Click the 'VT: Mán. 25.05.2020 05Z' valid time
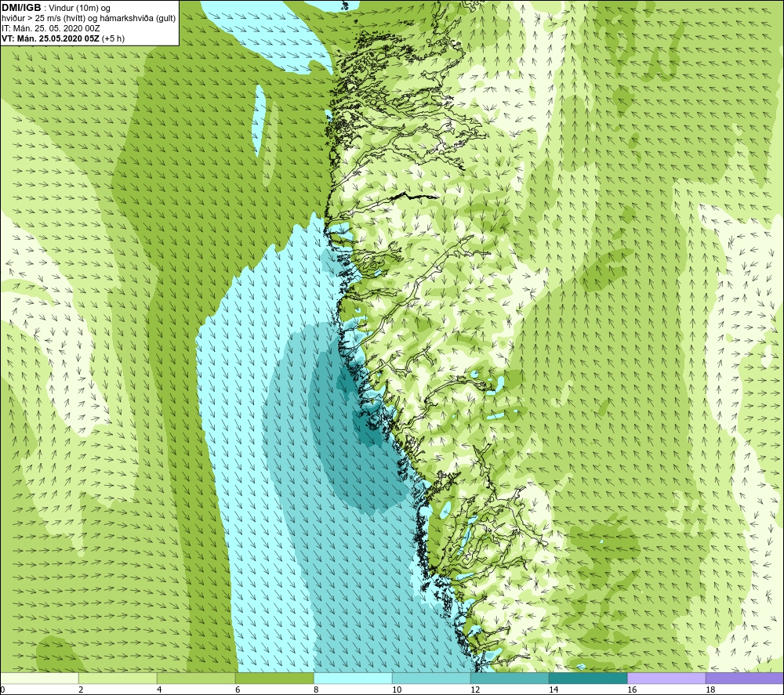This screenshot has width=784, height=695. coord(50,38)
